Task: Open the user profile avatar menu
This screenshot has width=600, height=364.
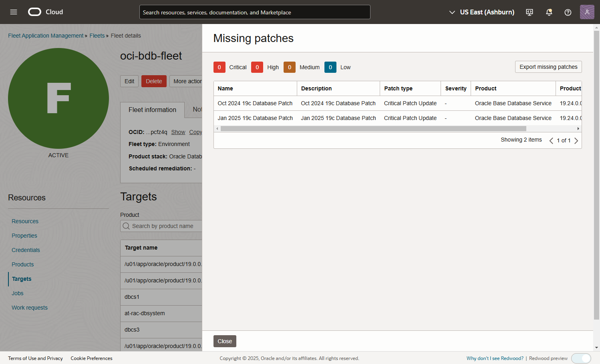Action: tap(587, 12)
